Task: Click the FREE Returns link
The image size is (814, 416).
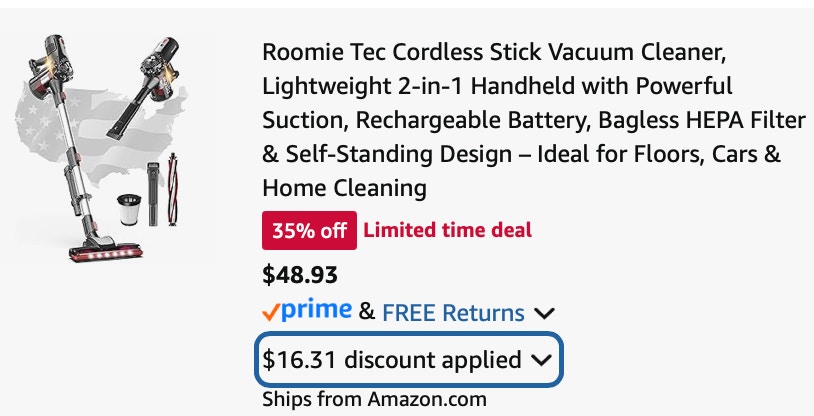Action: coord(453,313)
